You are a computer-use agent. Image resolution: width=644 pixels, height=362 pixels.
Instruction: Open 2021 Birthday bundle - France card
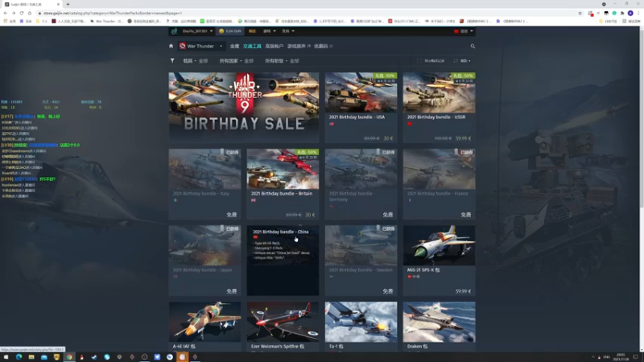point(439,184)
